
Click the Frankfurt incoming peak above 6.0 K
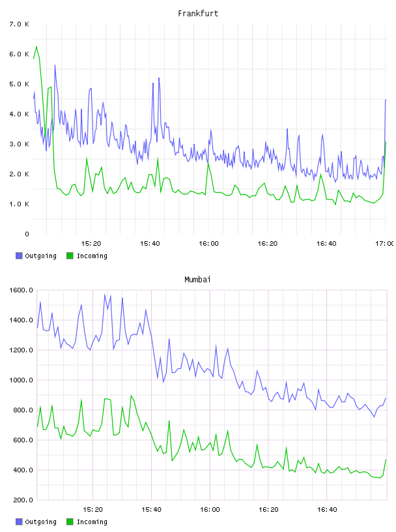pyautogui.click(x=36, y=47)
